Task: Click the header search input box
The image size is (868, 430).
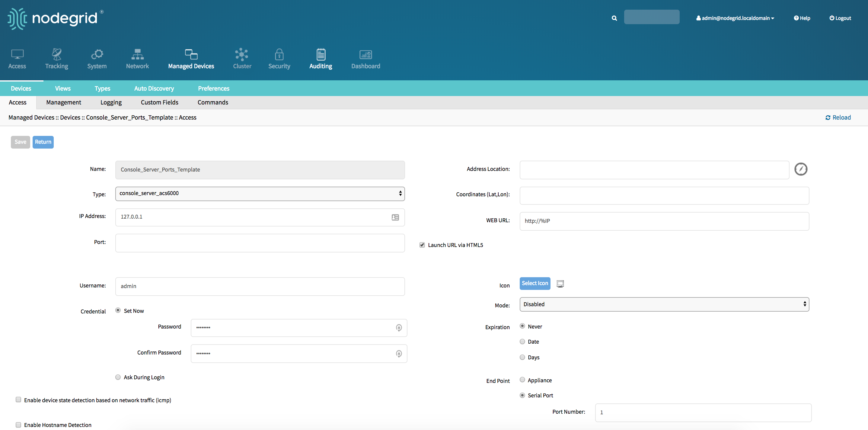Action: [651, 17]
